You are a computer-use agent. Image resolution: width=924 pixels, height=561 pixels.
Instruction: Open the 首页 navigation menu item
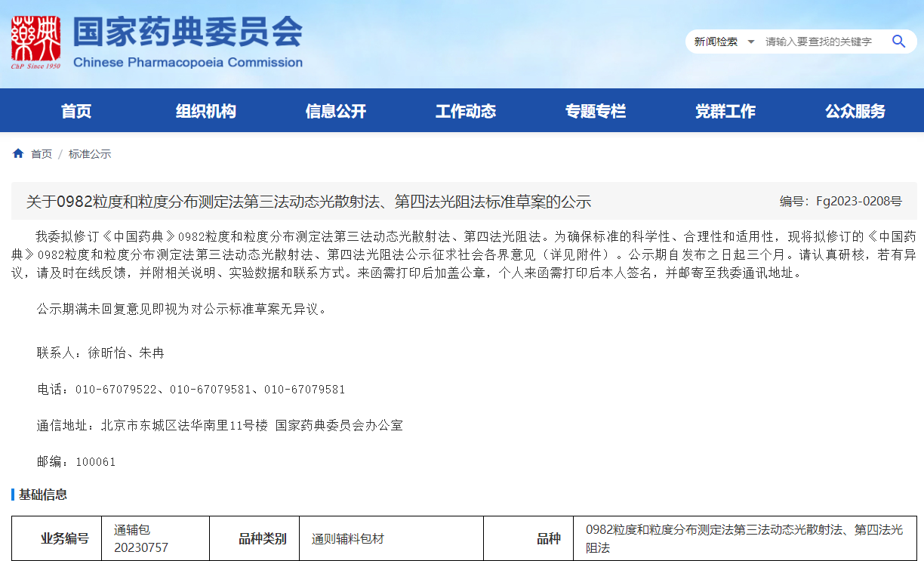coord(76,111)
